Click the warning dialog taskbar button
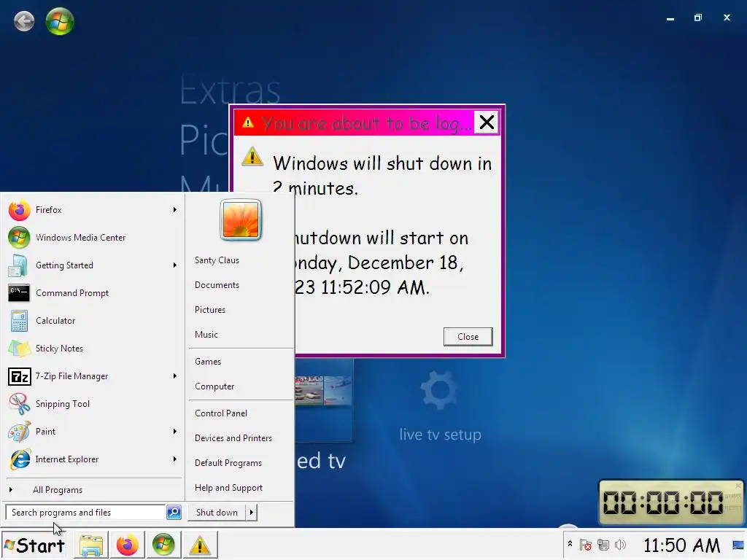 pyautogui.click(x=200, y=545)
